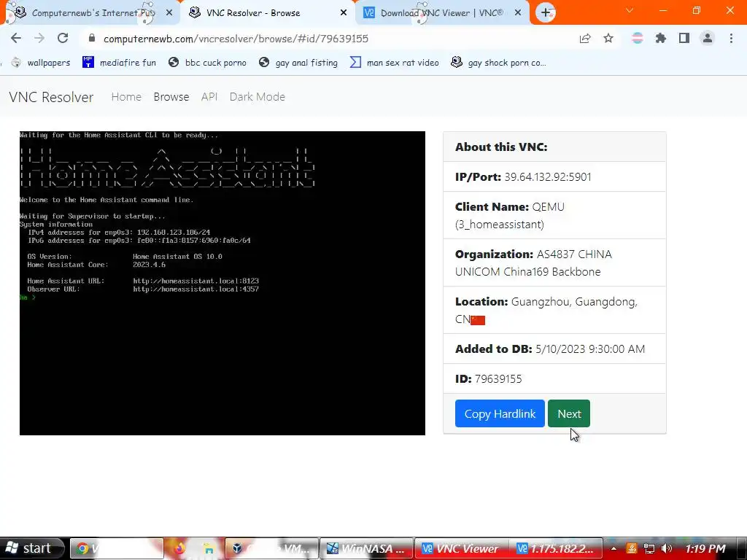Select the IP/Port value 39.64.132.92:5901

coord(547,176)
